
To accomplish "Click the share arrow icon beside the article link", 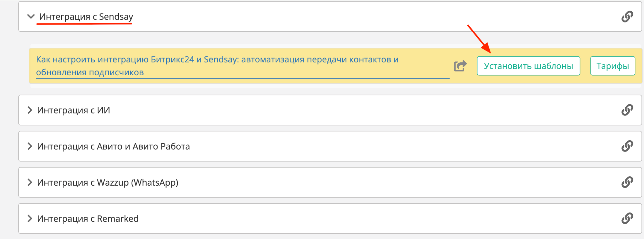I will tap(460, 66).
